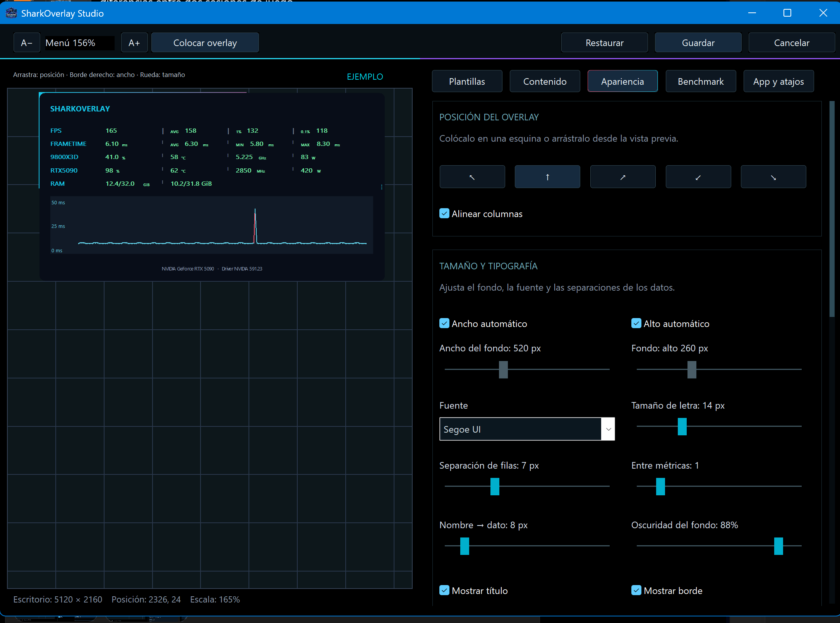Viewport: 840px width, 623px height.
Task: Open the Fuente dropdown arrow
Action: point(608,429)
